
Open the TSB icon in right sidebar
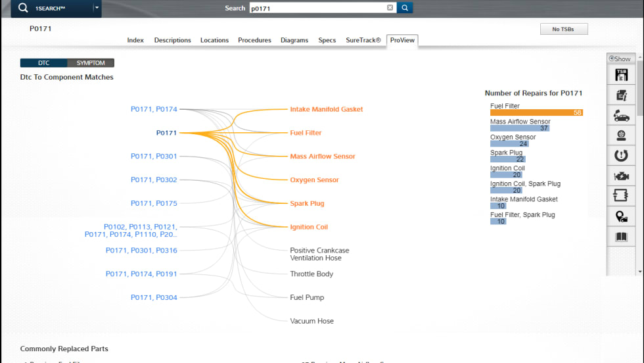(x=621, y=75)
